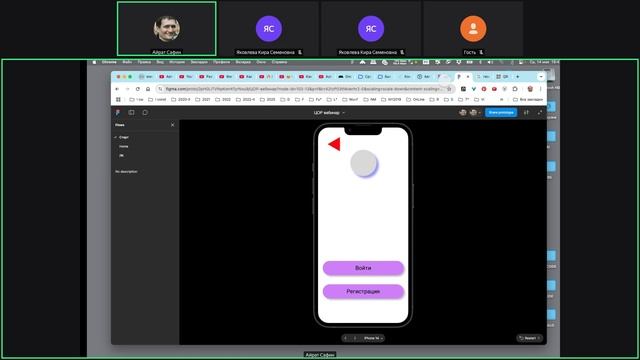Go back in Chrome browser
The height and width of the screenshot is (360, 640).
(x=117, y=89)
